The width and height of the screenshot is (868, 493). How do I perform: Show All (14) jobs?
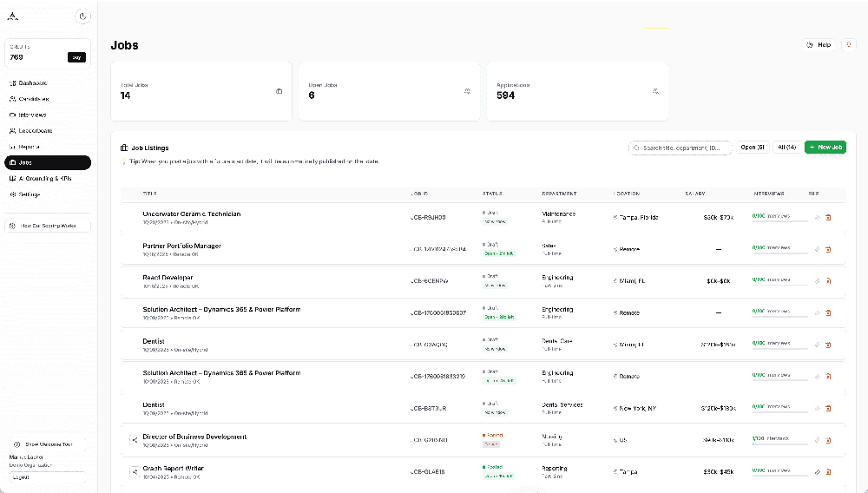786,148
